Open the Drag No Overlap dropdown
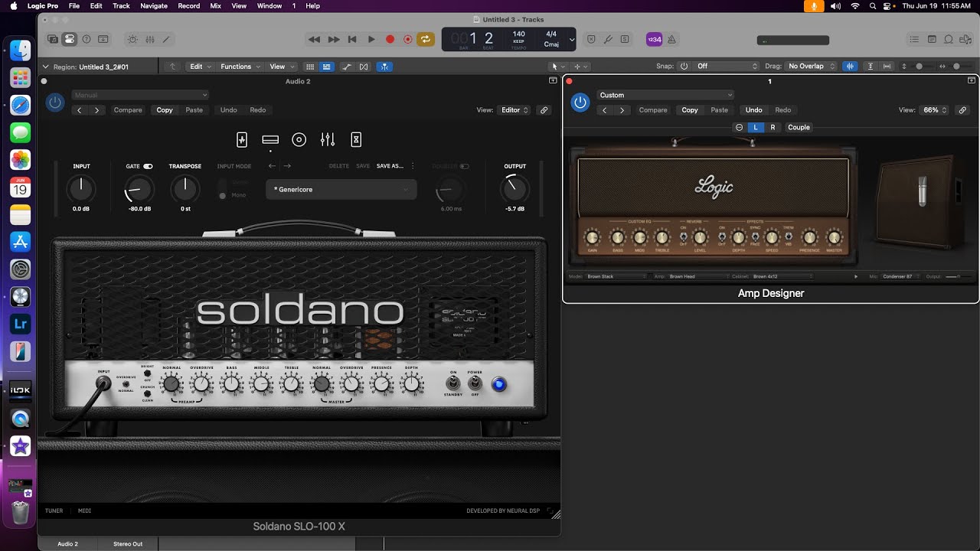This screenshot has width=980, height=551. point(810,66)
